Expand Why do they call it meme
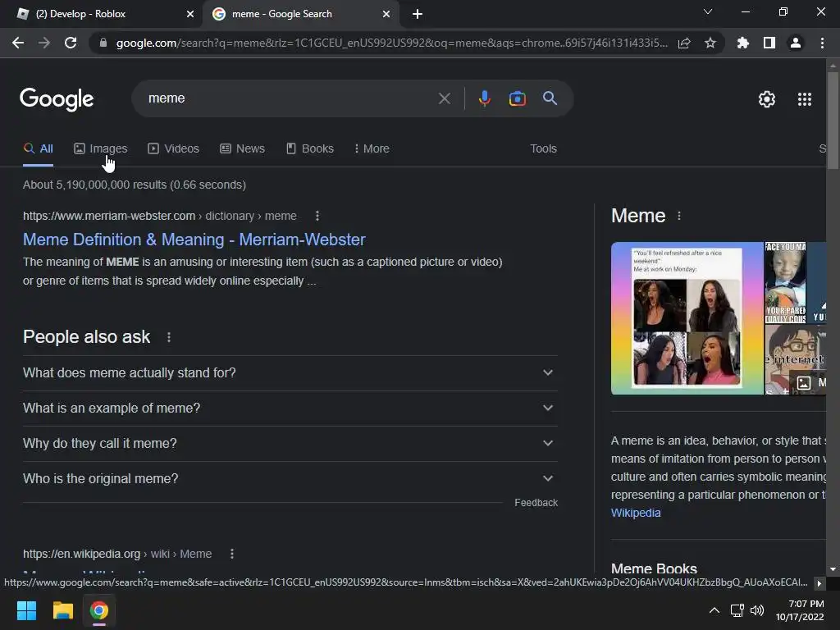The height and width of the screenshot is (630, 840). (x=290, y=444)
